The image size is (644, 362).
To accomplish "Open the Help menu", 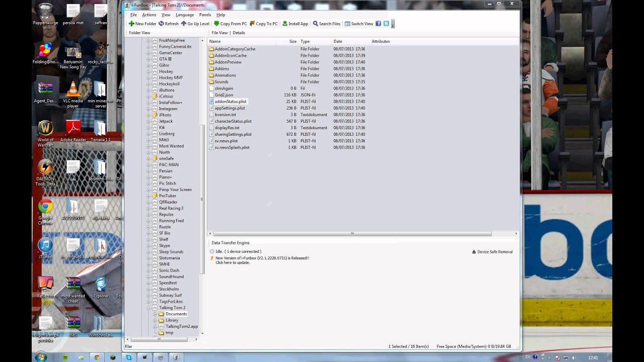I will click(x=220, y=15).
